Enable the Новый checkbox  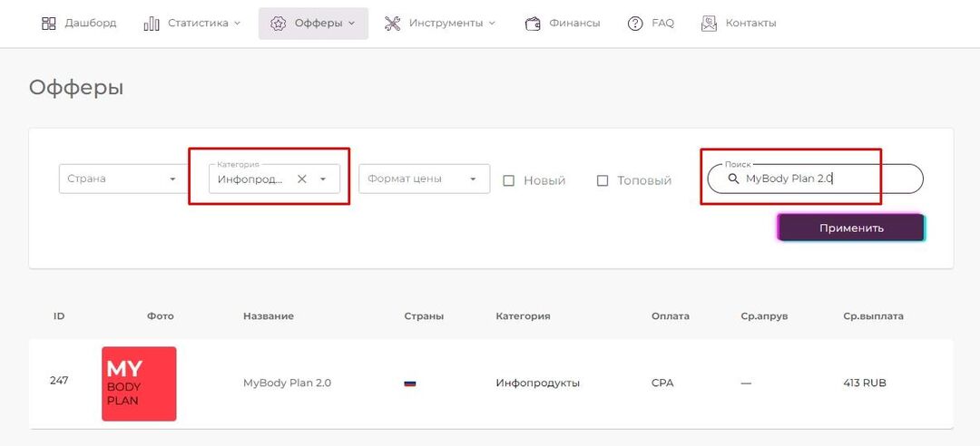(x=509, y=180)
